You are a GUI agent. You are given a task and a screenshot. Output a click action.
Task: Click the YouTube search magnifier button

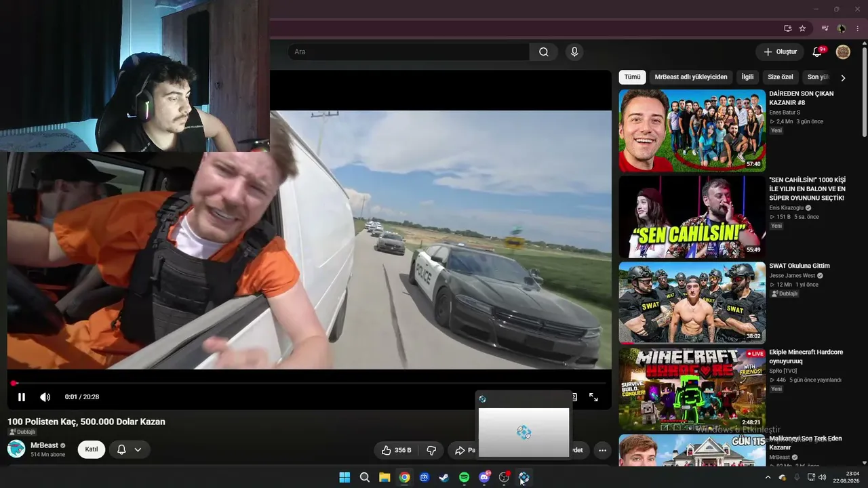pos(544,52)
